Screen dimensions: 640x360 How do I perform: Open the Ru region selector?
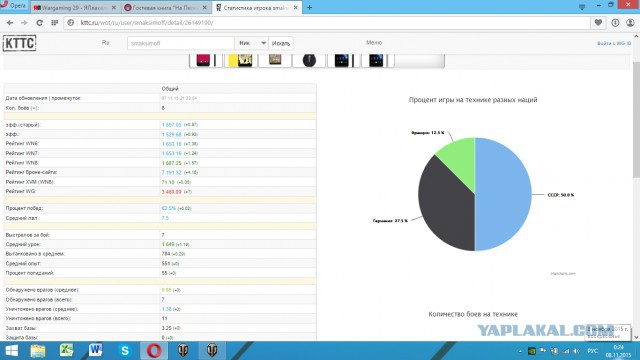pos(106,42)
